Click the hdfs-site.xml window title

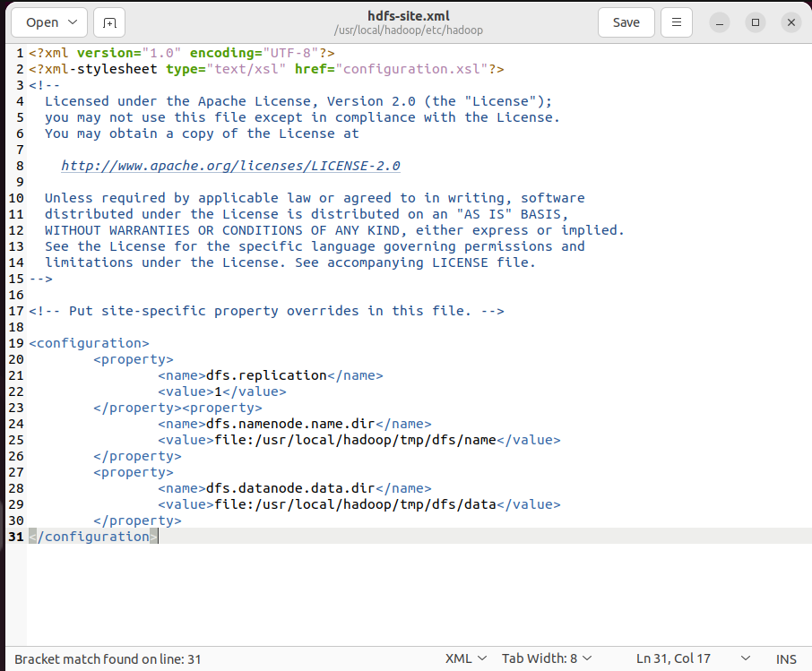409,16
